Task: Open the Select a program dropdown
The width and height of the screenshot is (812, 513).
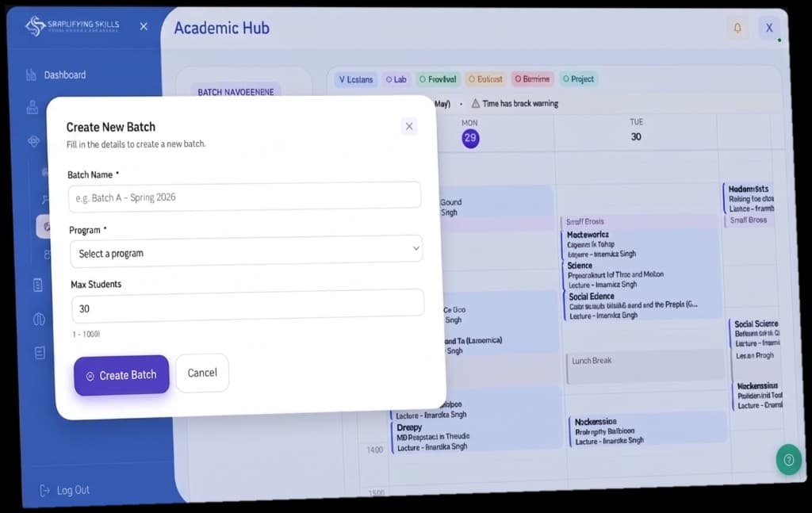Action: (x=246, y=251)
